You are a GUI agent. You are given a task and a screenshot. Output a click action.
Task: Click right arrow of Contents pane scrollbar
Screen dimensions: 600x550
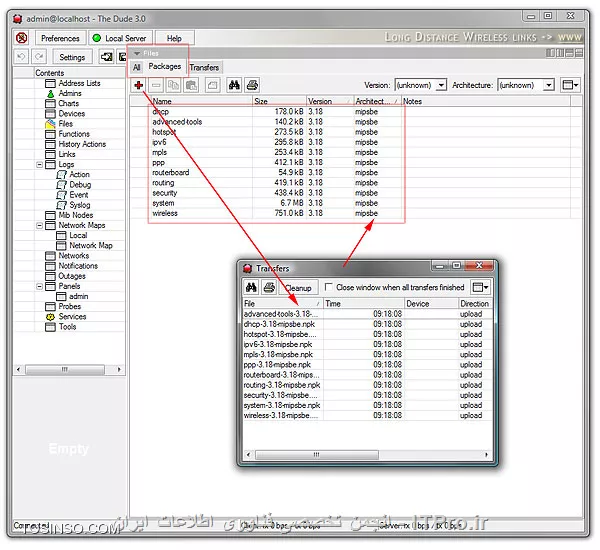tap(119, 369)
